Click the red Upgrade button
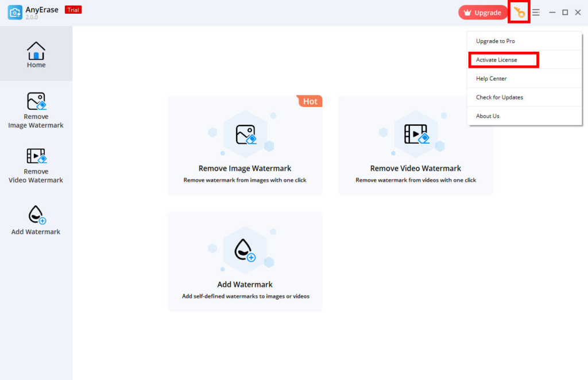588x380 pixels. coord(482,11)
